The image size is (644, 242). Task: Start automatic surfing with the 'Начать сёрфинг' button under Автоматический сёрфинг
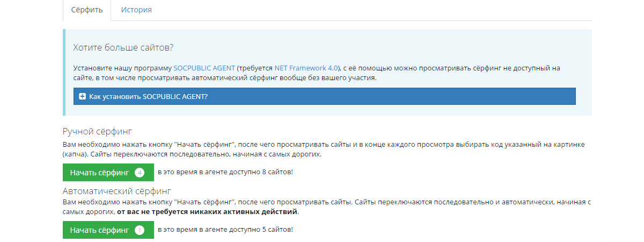(108, 230)
